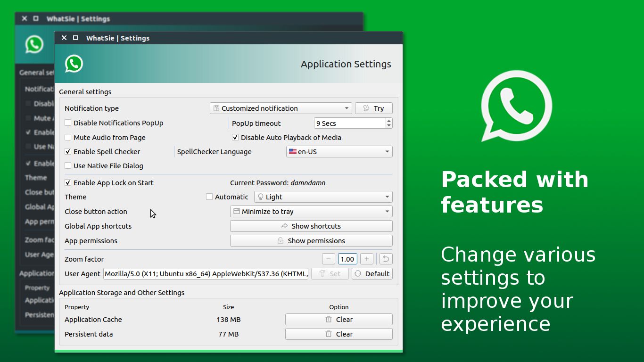Click the zoom factor 1.00 field

pos(347,259)
